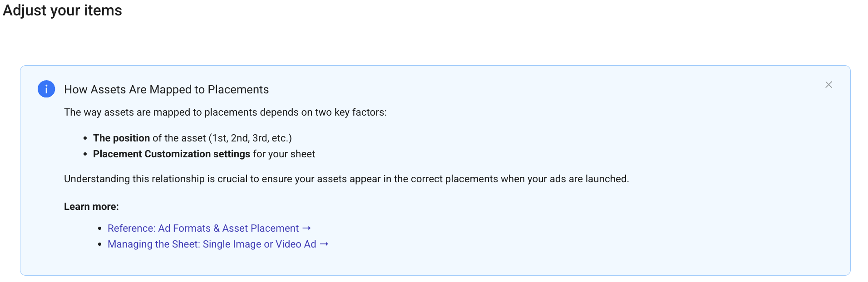The image size is (868, 282).
Task: Click bold 'Placement Customization settings' text
Action: point(171,154)
